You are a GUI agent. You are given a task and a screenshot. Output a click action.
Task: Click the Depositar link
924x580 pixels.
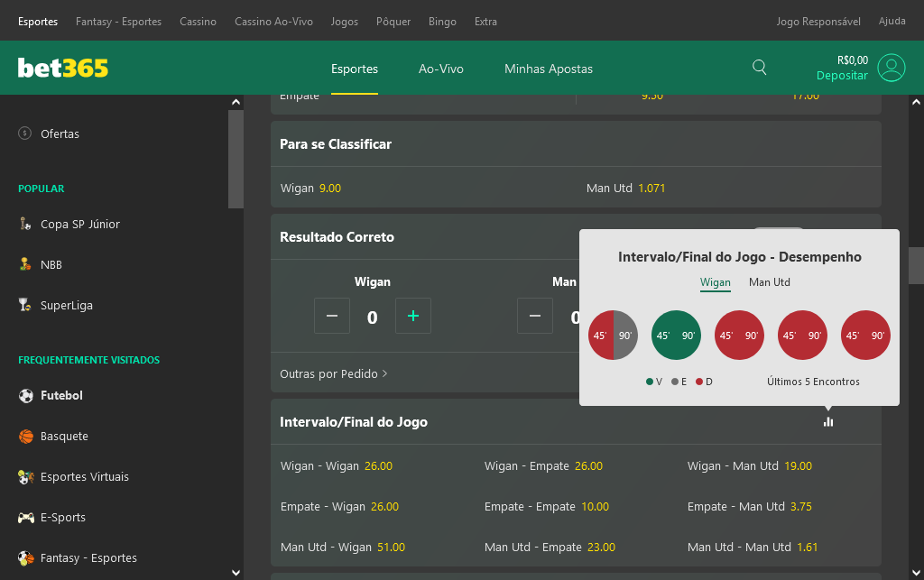[842, 76]
